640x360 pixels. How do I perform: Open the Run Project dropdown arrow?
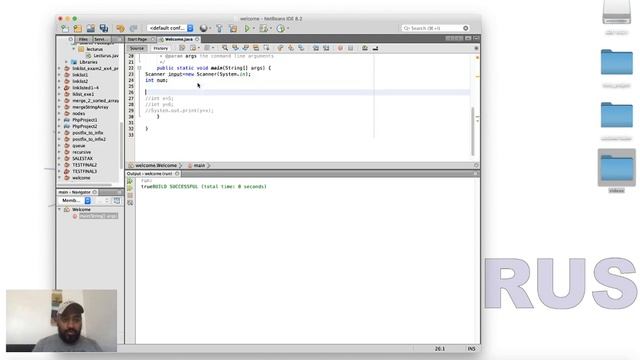253,28
